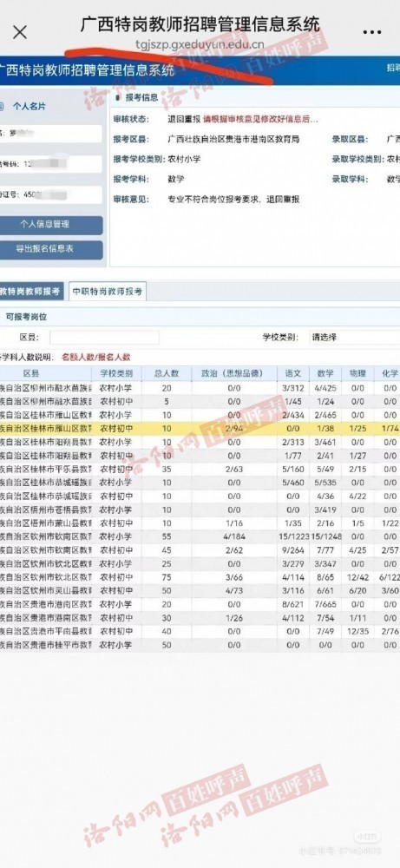Screen dimensions: 400x868
Task: Click the 个人名片 panel icon
Action: (2, 106)
